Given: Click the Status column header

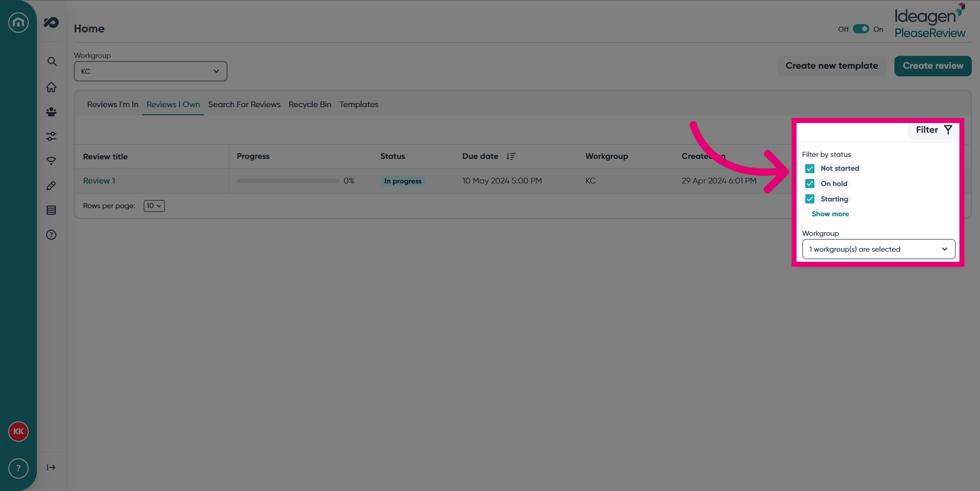Looking at the screenshot, I should point(393,156).
